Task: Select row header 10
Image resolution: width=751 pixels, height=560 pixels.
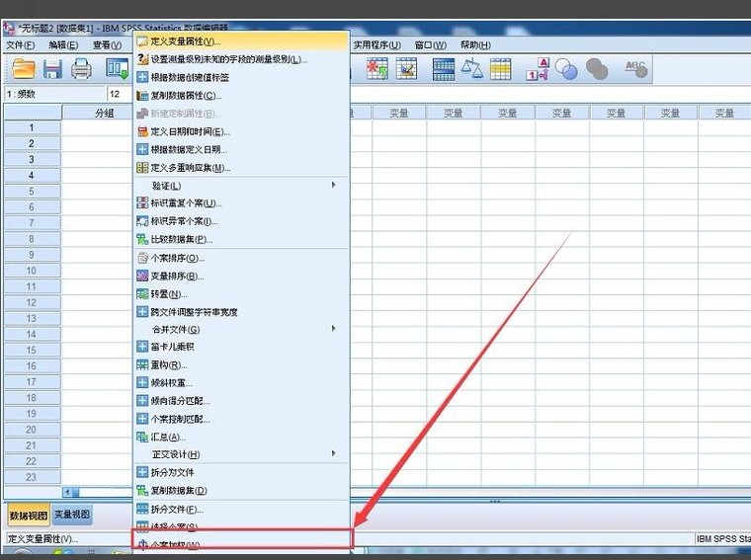Action: click(x=32, y=271)
